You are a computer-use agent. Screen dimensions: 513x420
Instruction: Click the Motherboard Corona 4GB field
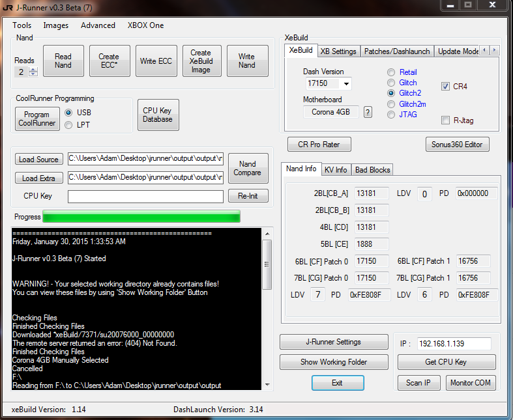[330, 112]
